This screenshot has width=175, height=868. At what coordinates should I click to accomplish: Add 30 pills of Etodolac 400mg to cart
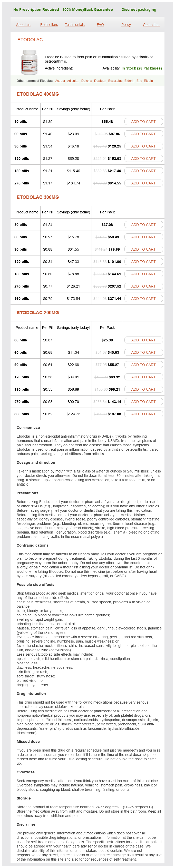pyautogui.click(x=143, y=122)
